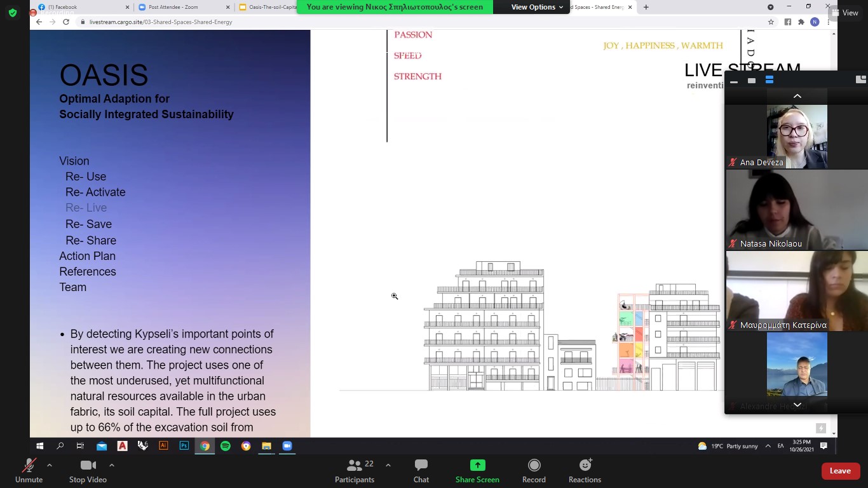Image resolution: width=868 pixels, height=488 pixels.
Task: Open the Mail app on the taskbar
Action: tap(102, 446)
